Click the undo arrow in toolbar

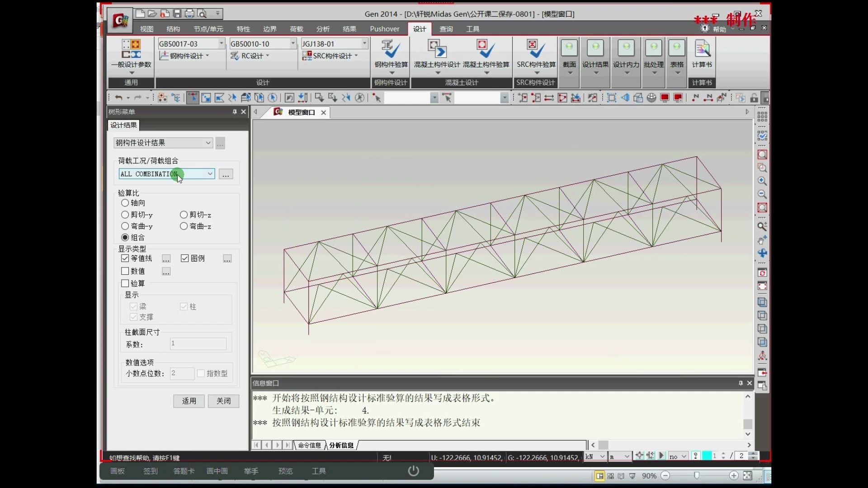[118, 98]
